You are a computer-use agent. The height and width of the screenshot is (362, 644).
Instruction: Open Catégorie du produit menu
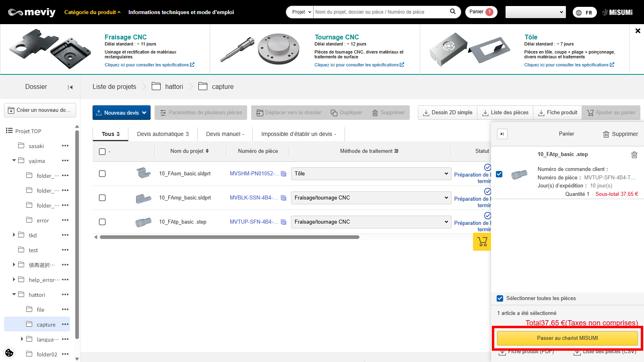coord(92,12)
